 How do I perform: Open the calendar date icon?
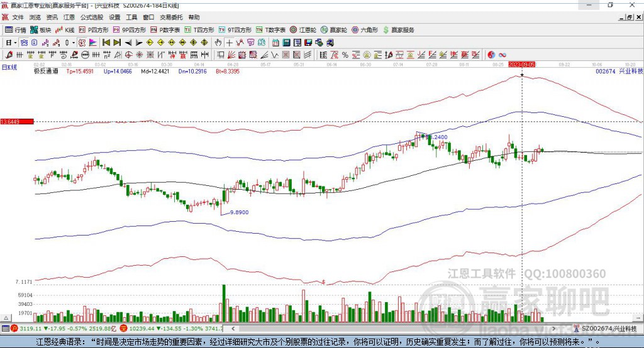tap(275, 42)
